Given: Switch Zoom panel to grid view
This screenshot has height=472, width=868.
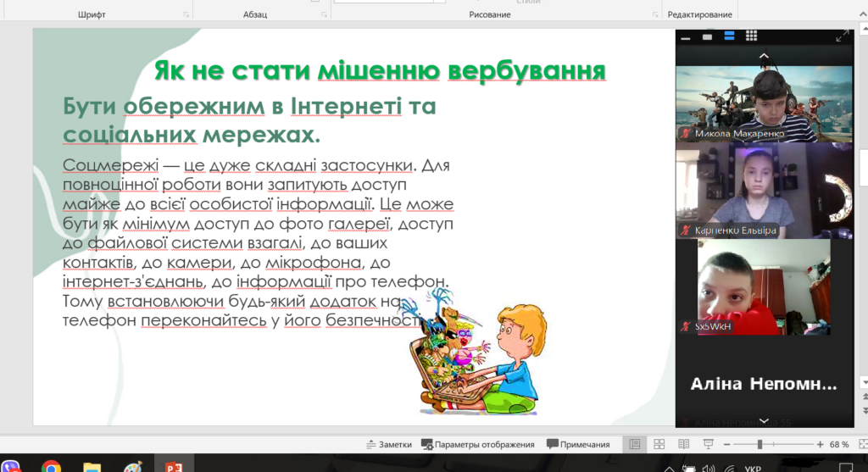Looking at the screenshot, I should coord(751,36).
